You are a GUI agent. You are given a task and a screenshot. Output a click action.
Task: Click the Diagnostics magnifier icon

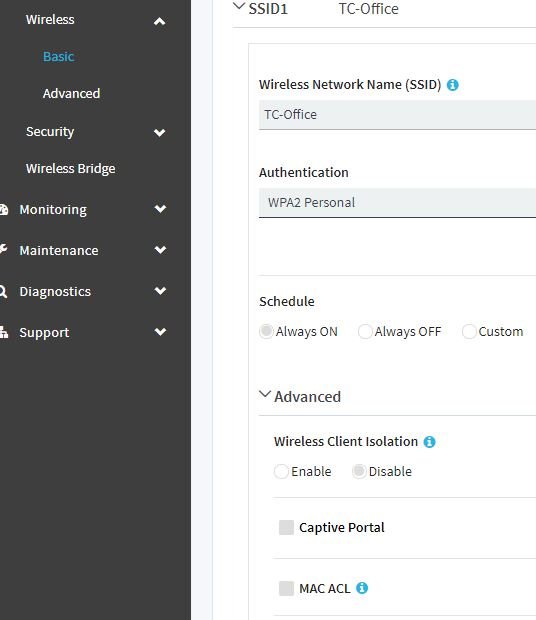point(3,291)
